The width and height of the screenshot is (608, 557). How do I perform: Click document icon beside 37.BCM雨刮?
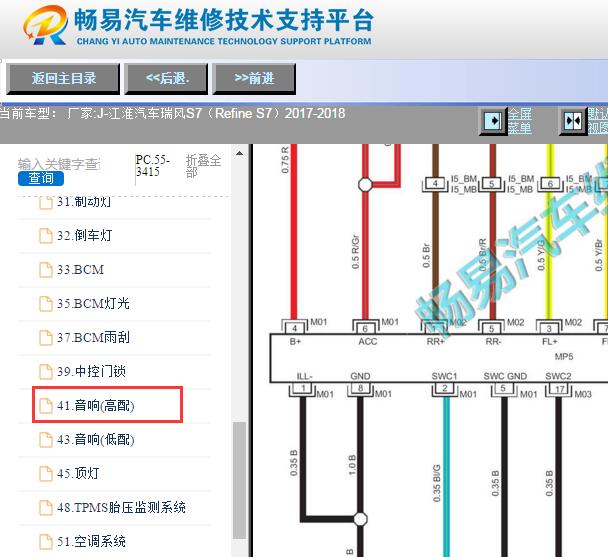click(x=46, y=337)
